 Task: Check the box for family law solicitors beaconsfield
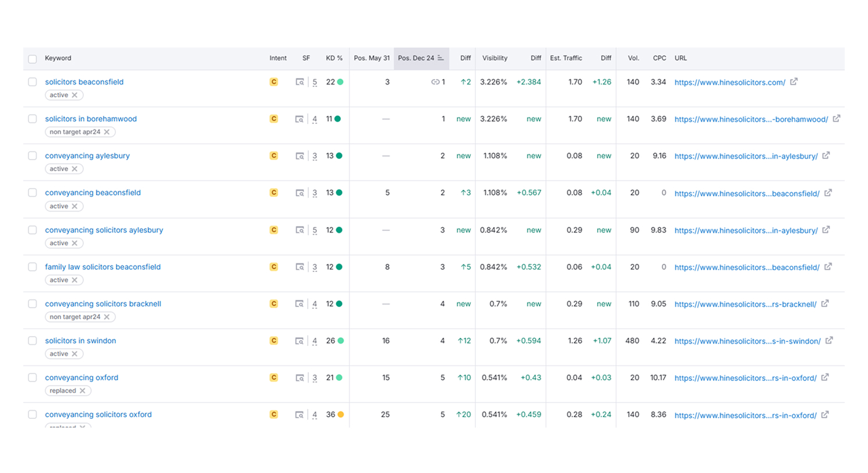point(33,267)
